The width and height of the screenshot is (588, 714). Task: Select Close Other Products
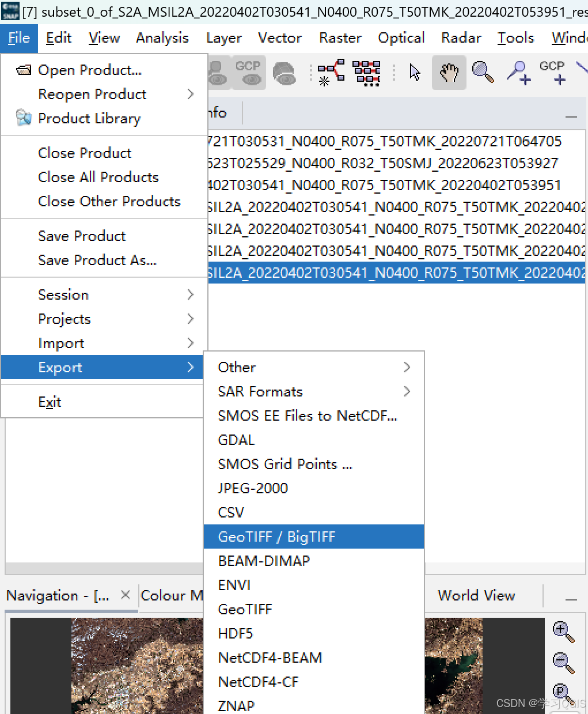click(x=103, y=201)
